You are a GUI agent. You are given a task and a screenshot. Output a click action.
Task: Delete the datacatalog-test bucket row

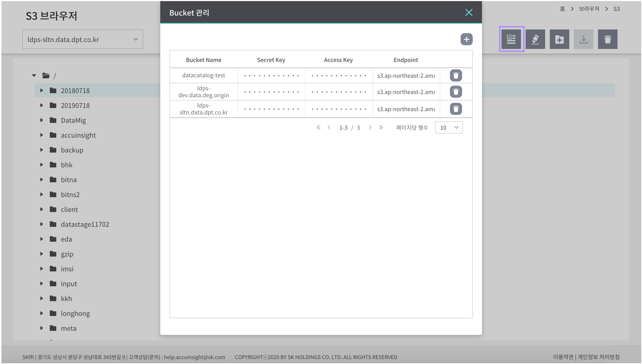(x=456, y=75)
